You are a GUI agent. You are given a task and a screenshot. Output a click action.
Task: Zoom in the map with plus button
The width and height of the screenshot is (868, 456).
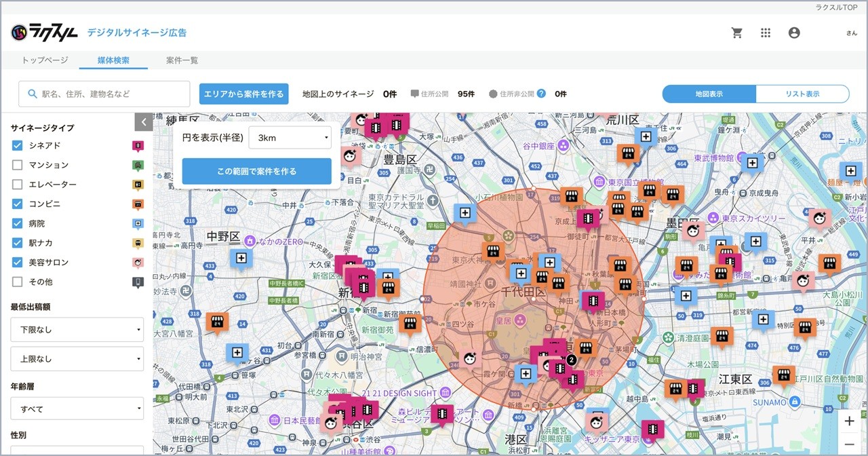pos(849,421)
